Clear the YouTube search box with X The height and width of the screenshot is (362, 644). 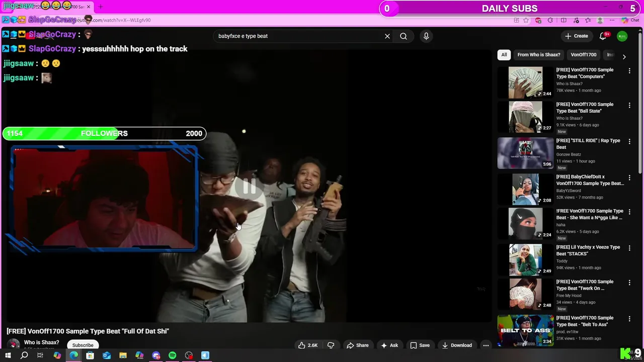click(x=387, y=36)
